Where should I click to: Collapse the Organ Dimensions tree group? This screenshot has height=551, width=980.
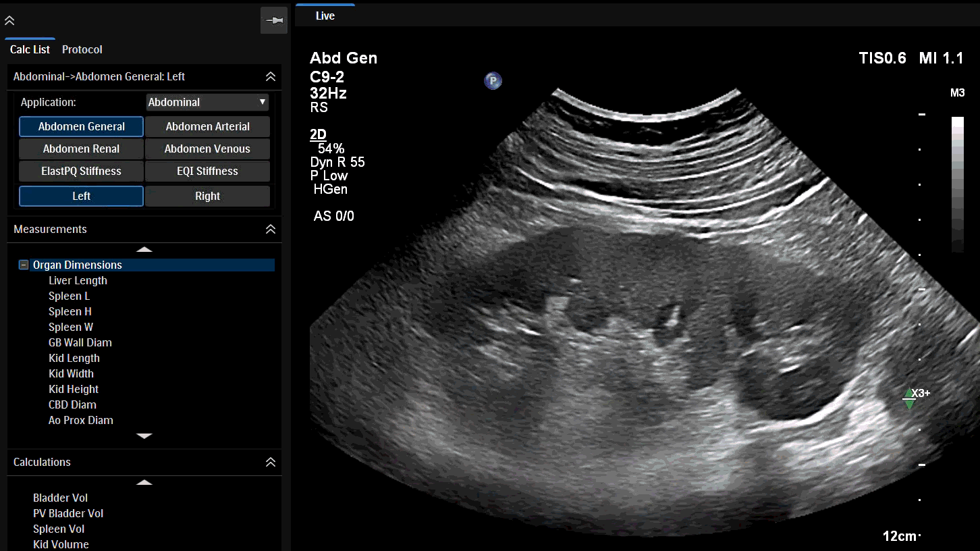[x=24, y=265]
